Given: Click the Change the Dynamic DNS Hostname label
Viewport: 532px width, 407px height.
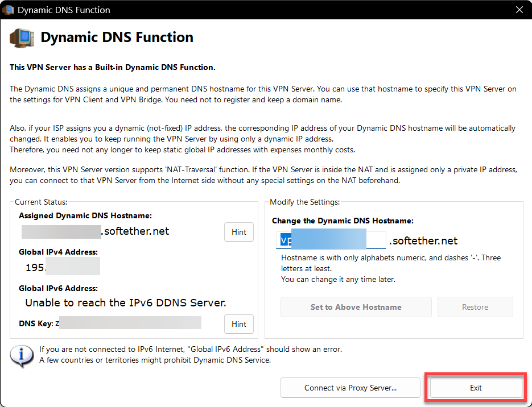Looking at the screenshot, I should point(343,221).
